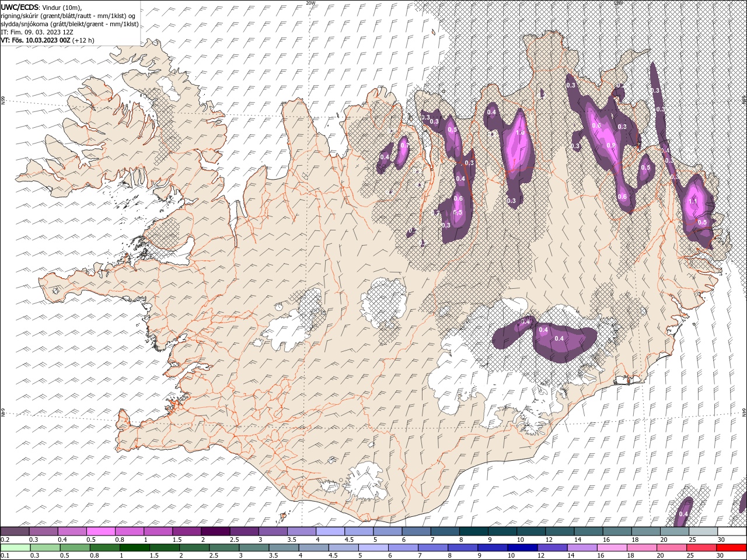Image resolution: width=747 pixels, height=560 pixels.
Task: Click the '0.9' snowfall label in the northeast
Action: coord(611,145)
